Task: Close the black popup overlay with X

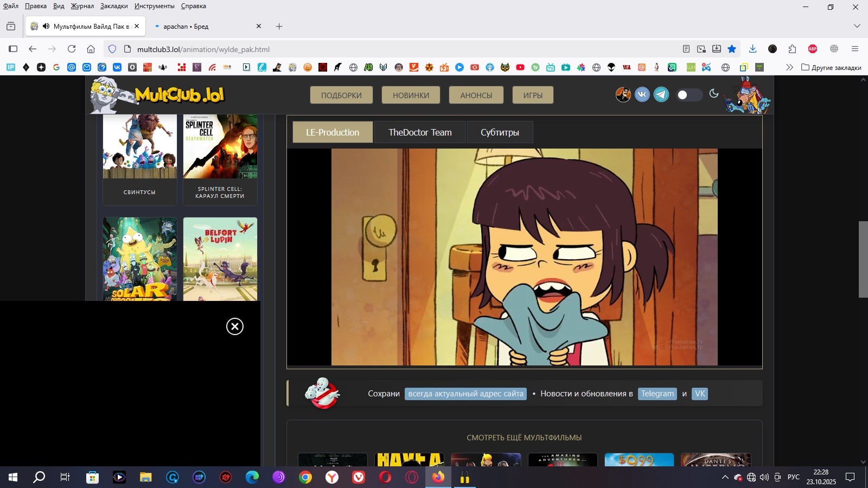Action: [234, 326]
